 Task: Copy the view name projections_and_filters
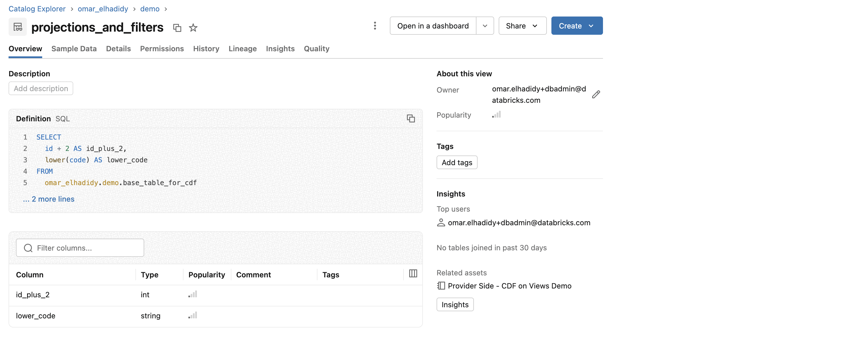click(177, 28)
